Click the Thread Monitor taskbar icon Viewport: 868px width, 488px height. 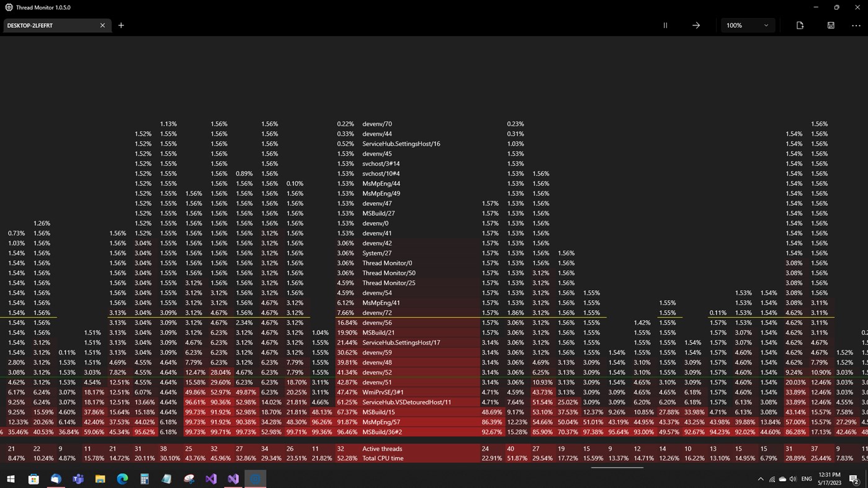point(254,478)
